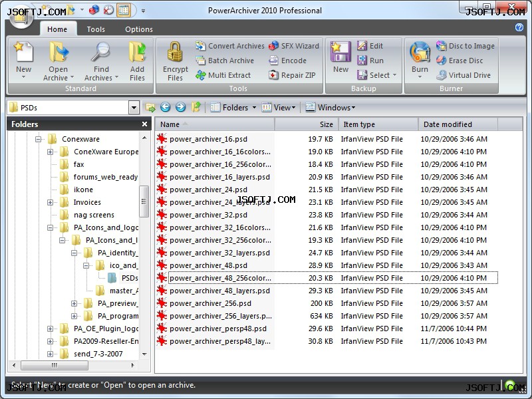
Task: Click Virtual Drive tool
Action: [463, 75]
